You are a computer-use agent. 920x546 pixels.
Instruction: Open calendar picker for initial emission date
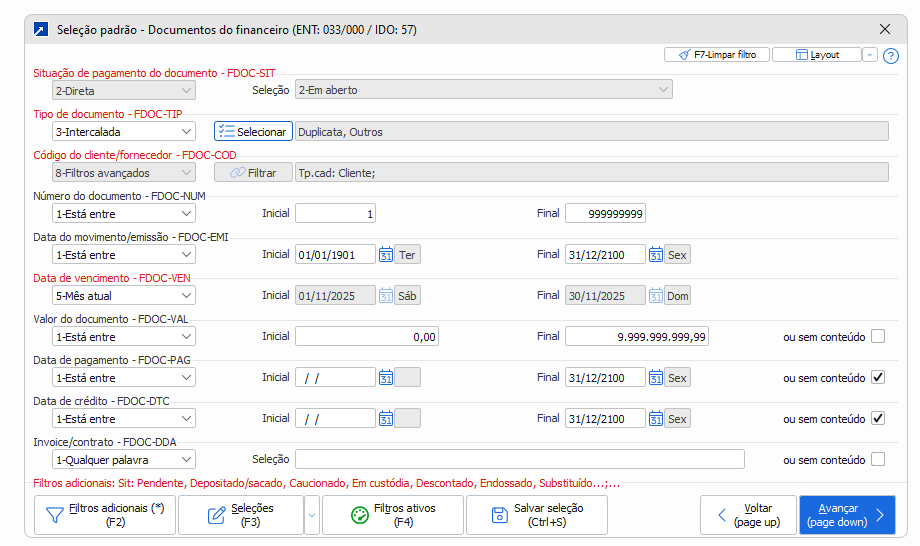coord(386,255)
